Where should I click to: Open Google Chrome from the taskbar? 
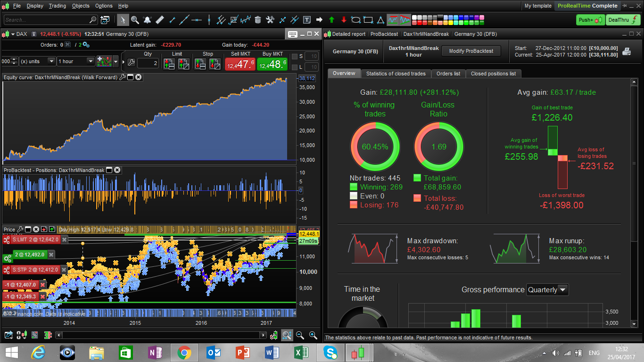tap(184, 352)
